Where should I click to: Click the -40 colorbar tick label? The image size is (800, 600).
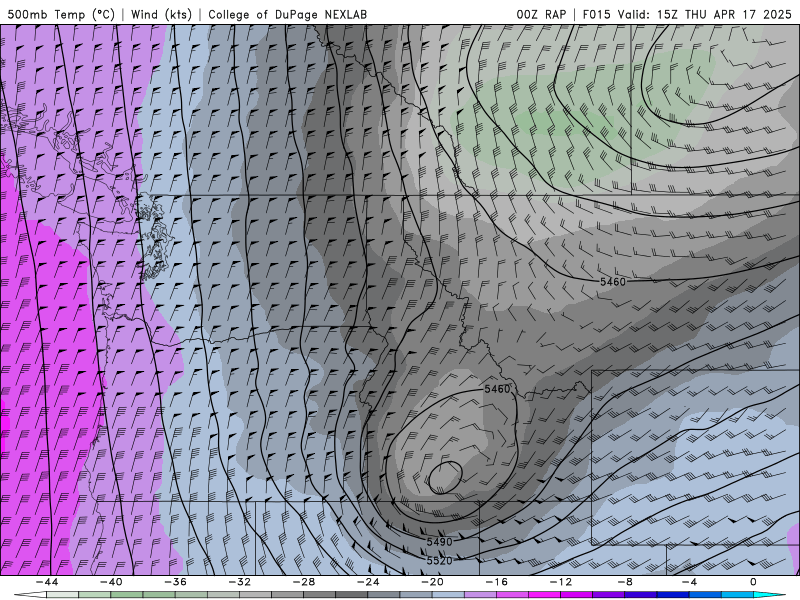click(x=111, y=582)
